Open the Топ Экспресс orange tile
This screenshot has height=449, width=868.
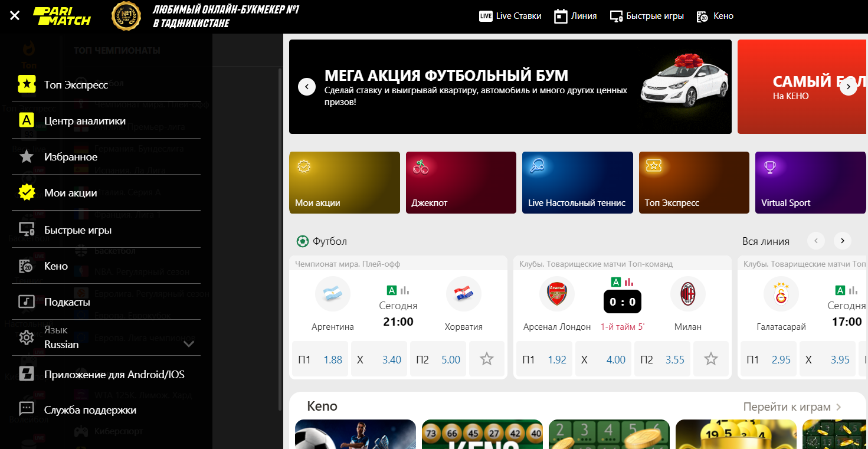click(694, 182)
